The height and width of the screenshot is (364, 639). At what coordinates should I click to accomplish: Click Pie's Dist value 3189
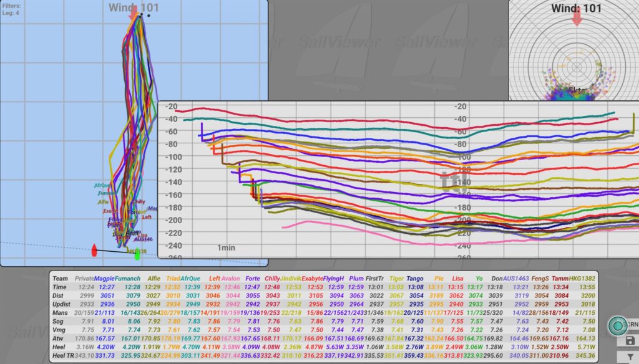436,295
